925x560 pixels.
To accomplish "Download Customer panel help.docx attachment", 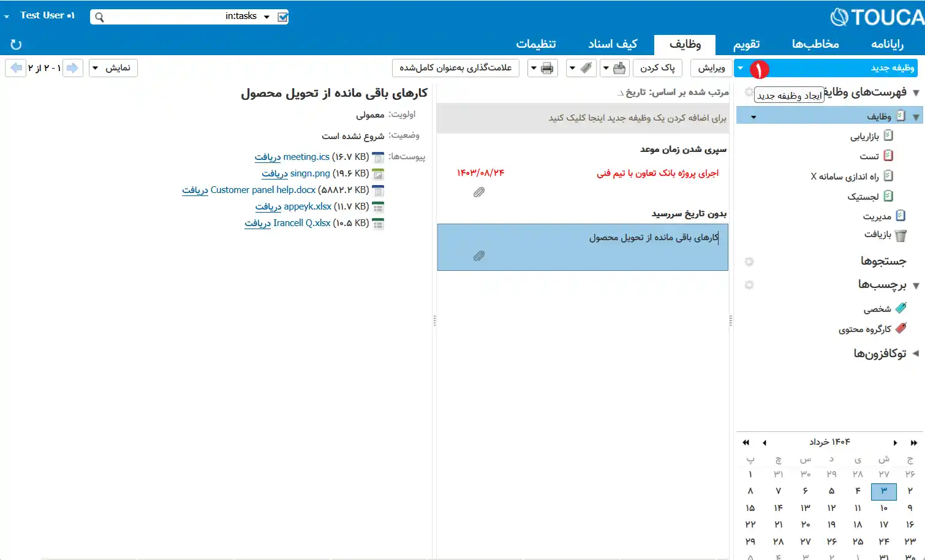I will pyautogui.click(x=195, y=191).
